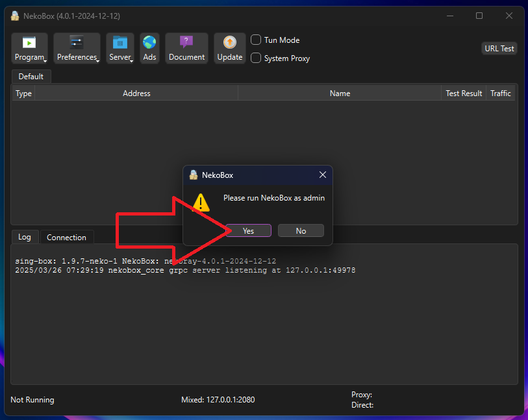Open the Server toolbar menu
The height and width of the screenshot is (420, 528).
(x=120, y=49)
